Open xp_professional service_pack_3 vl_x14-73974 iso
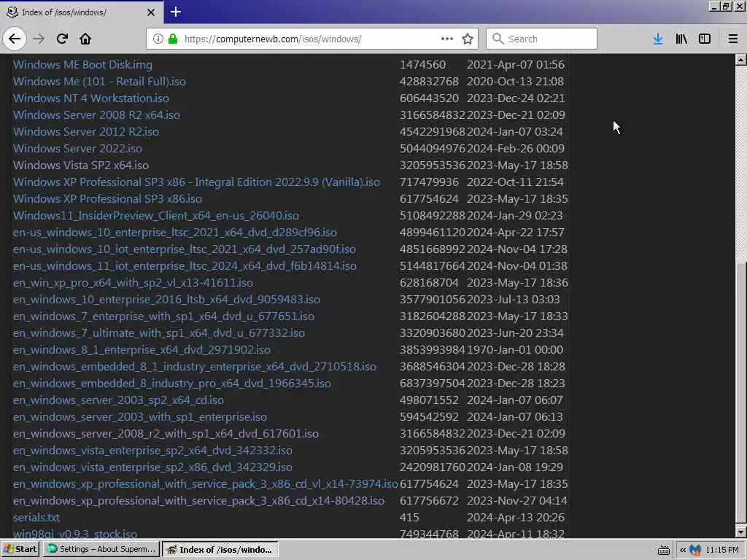Screen dimensions: 747x560 [x=205, y=484]
